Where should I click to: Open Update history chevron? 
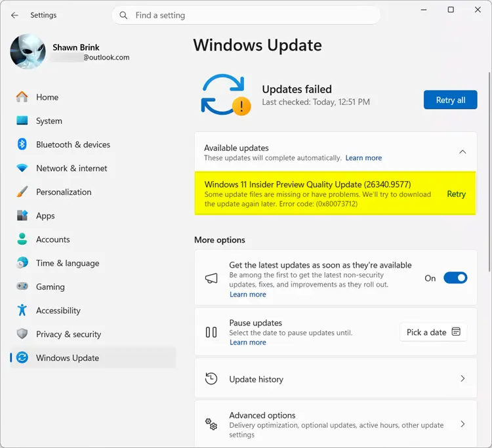click(462, 378)
